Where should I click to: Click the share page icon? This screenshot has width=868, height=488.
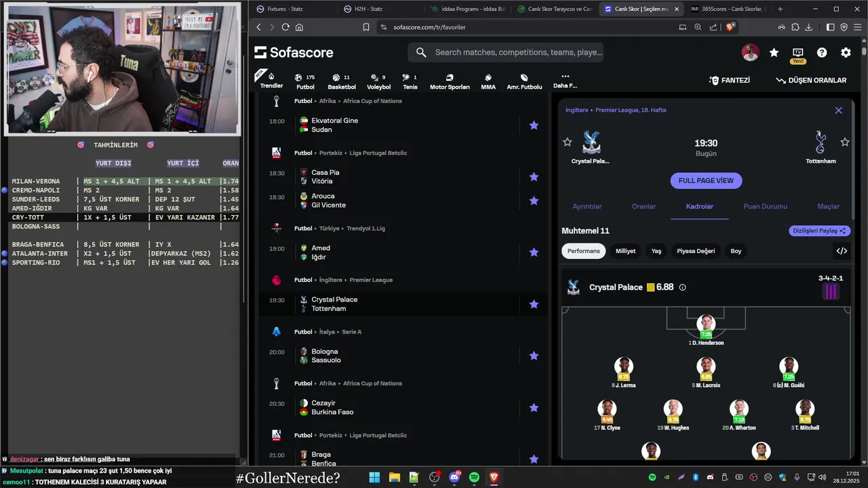pos(713,27)
